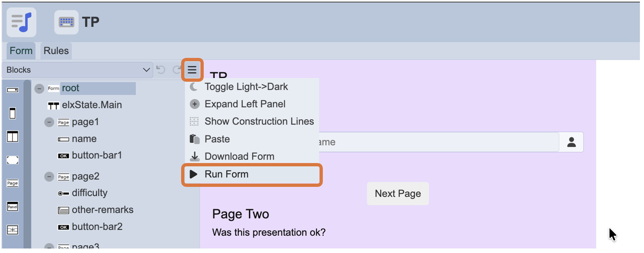Expand Left Panel from the menu
This screenshot has width=644, height=253.
(x=245, y=104)
